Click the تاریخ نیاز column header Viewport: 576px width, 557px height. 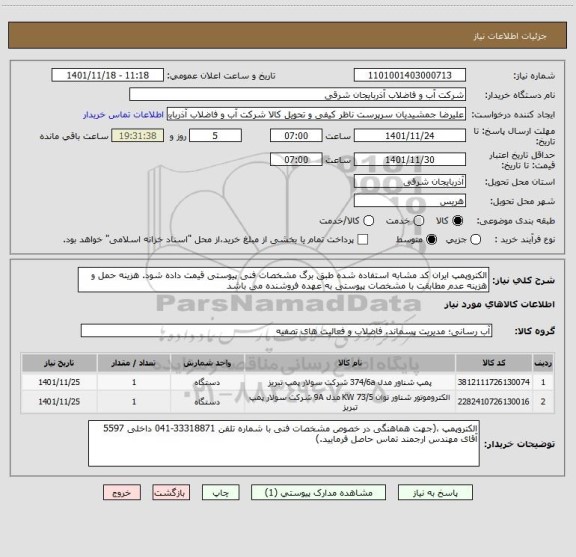[59, 363]
